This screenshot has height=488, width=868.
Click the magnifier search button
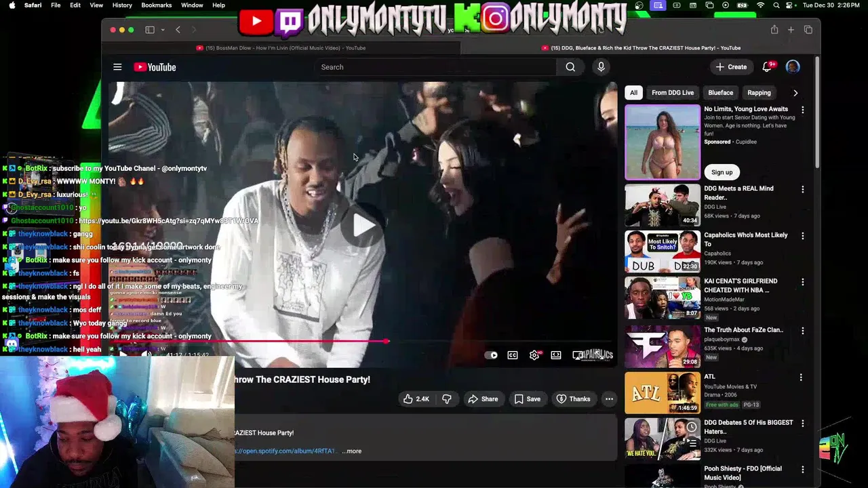coord(570,67)
